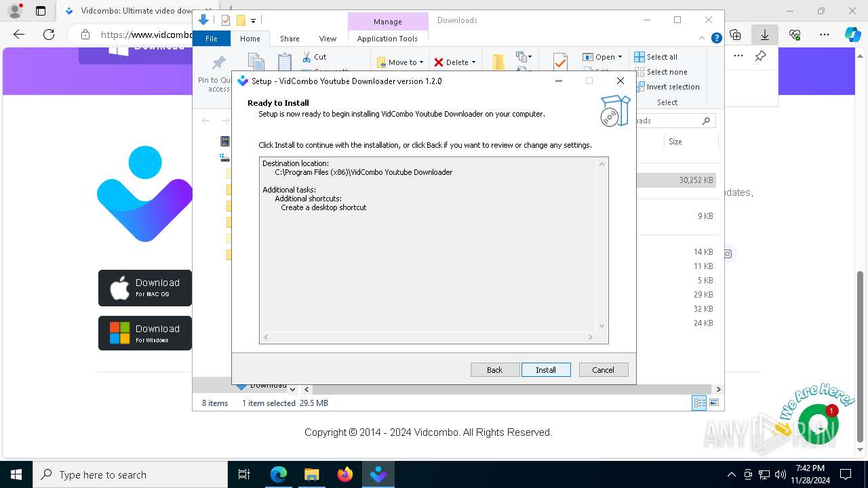Viewport: 868px width, 488px height.
Task: Open the browser Downloads icon
Action: [x=765, y=35]
